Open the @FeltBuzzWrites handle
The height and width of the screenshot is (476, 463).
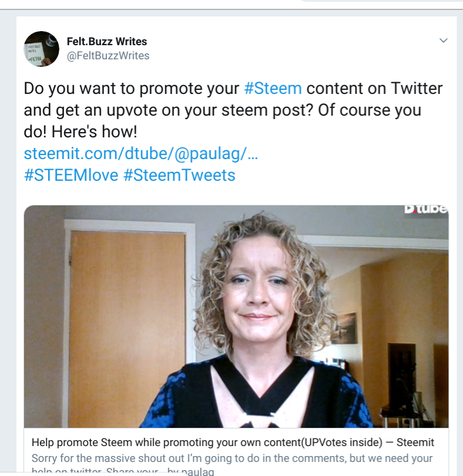pos(108,56)
